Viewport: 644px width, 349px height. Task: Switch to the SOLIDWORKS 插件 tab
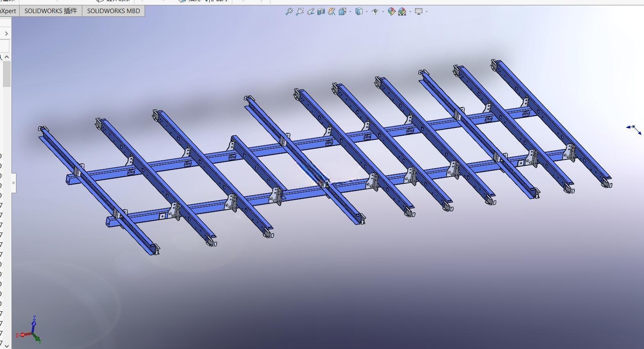(x=51, y=11)
